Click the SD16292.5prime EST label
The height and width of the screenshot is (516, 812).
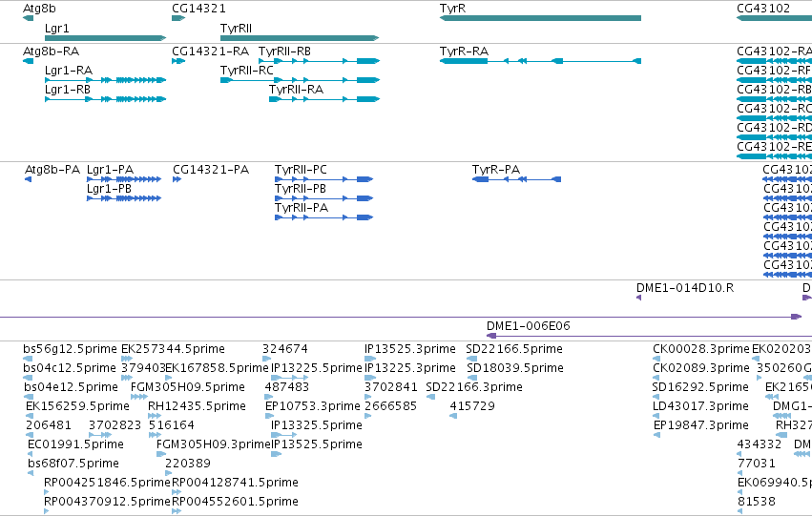[x=700, y=387]
